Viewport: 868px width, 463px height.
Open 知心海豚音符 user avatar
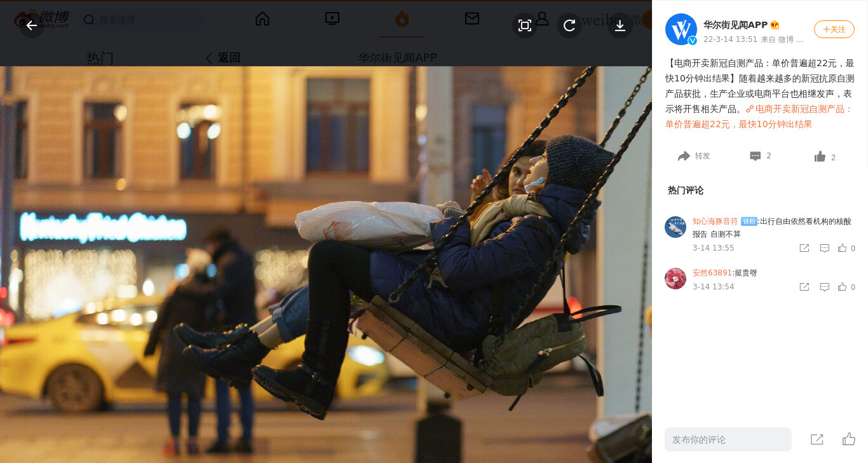click(675, 227)
